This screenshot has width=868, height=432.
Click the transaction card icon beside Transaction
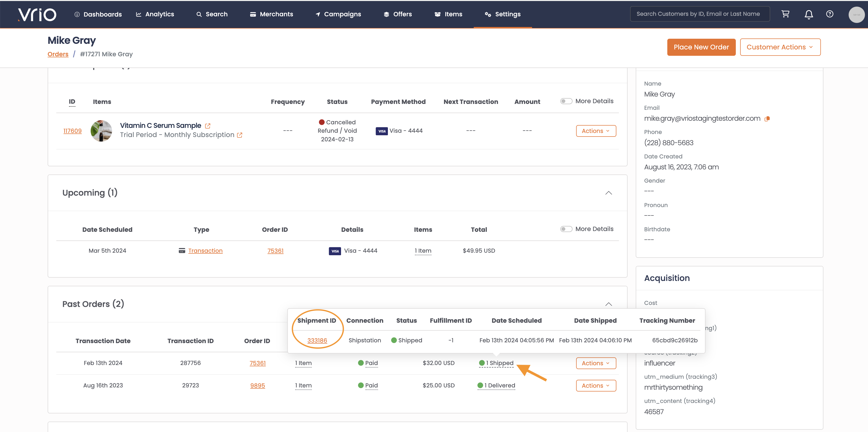pos(182,251)
